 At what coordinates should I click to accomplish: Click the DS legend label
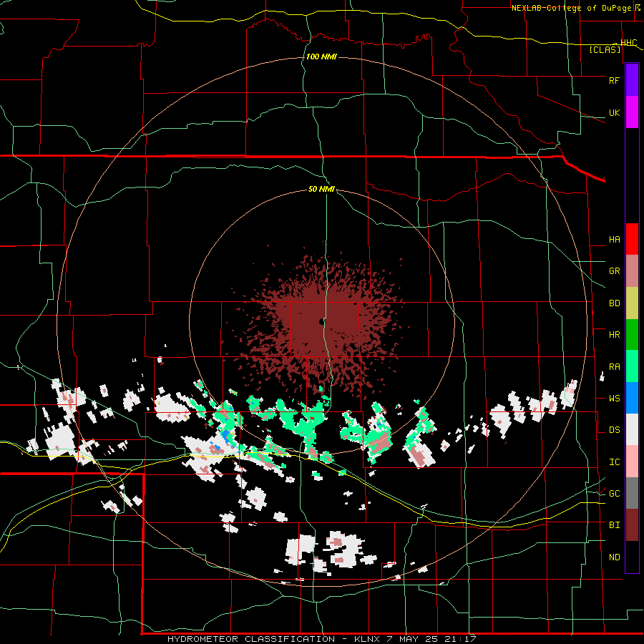click(614, 430)
